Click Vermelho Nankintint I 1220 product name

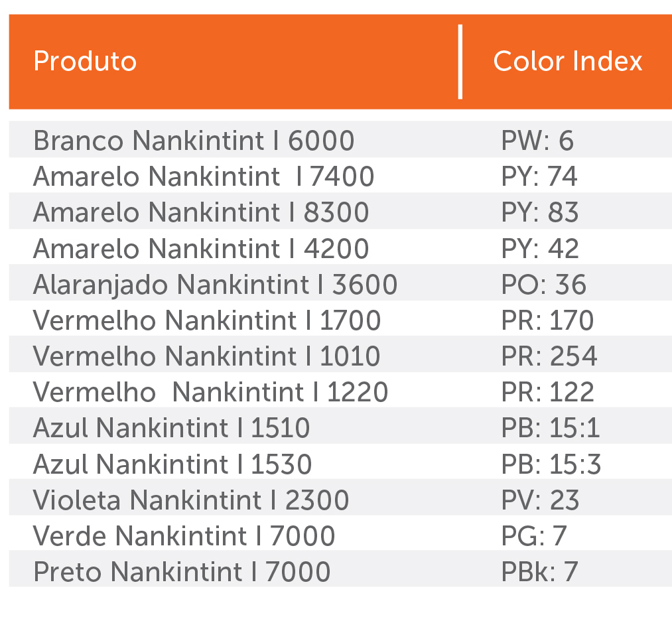click(210, 392)
